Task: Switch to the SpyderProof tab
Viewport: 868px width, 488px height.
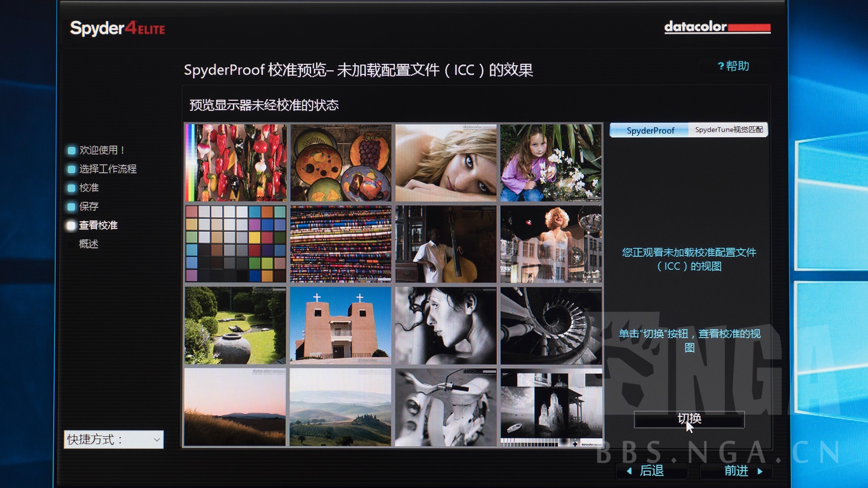Action: [x=650, y=131]
